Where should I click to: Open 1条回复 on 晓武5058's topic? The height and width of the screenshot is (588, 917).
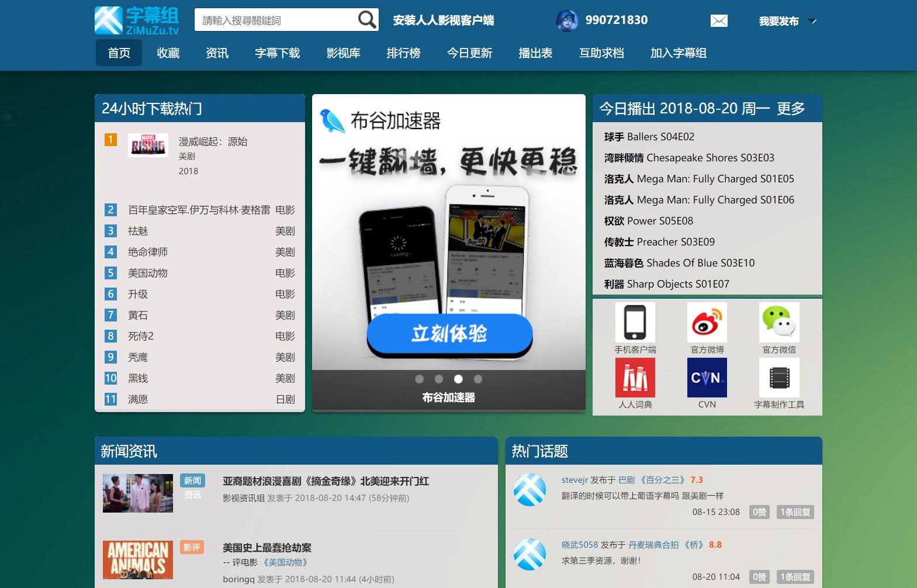tap(795, 577)
